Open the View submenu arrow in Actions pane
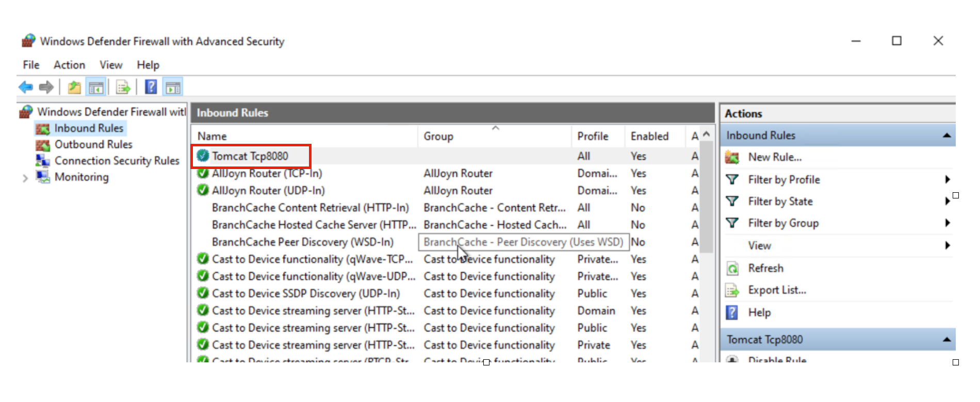 [x=948, y=245]
